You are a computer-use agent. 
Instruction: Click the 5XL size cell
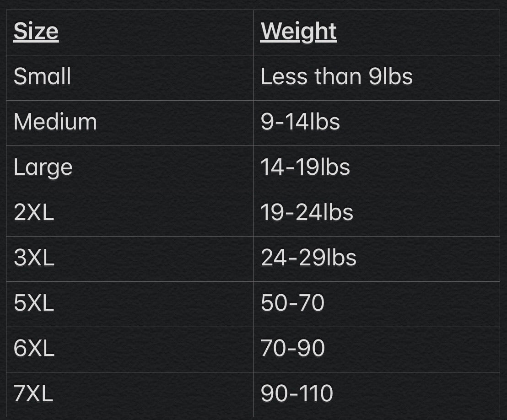[x=129, y=304]
